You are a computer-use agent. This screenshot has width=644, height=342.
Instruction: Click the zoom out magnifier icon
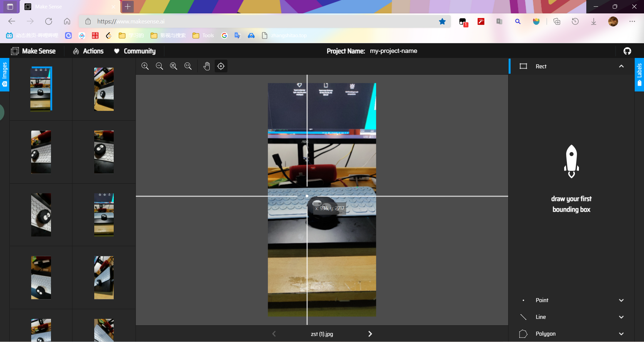tap(159, 66)
